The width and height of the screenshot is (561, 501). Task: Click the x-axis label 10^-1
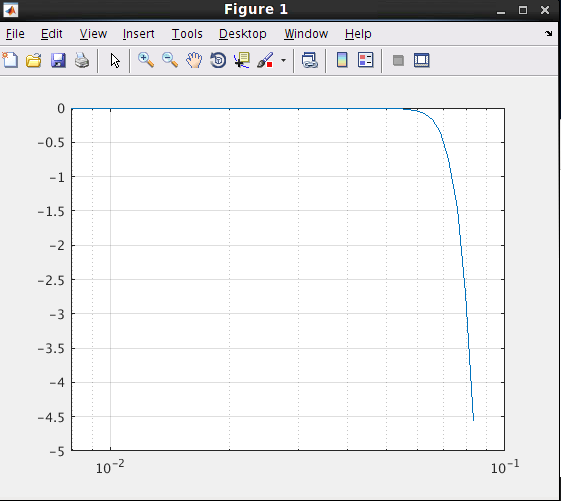(505, 467)
